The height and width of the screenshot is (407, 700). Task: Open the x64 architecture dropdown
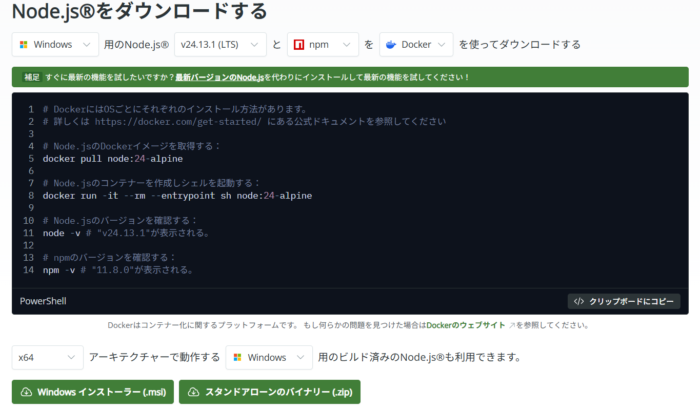point(47,357)
